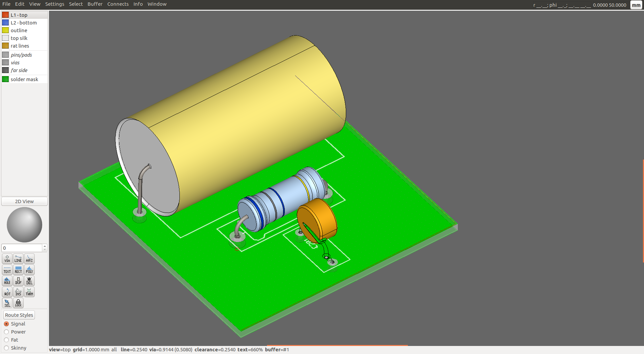Select the DEL remove tool
The image size is (644, 354).
tap(29, 281)
